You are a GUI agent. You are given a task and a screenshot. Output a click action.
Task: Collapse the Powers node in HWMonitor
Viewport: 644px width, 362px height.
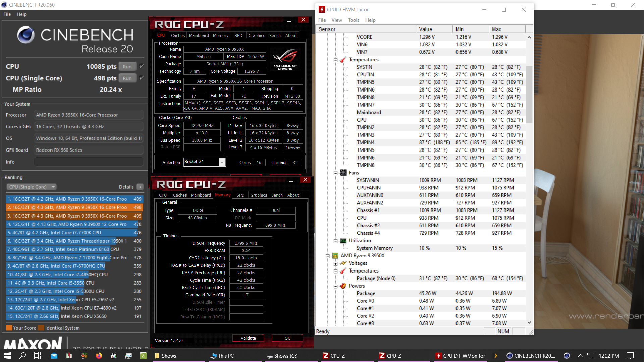[335, 286]
